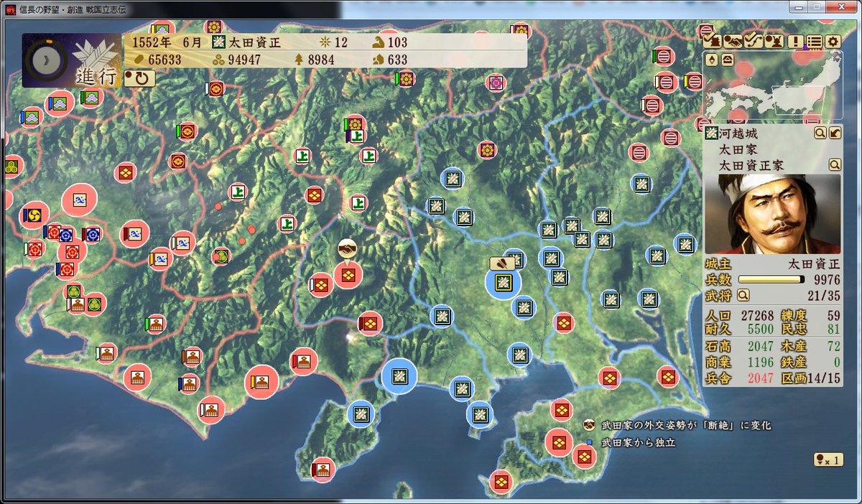Image resolution: width=862 pixels, height=504 pixels.
Task: Toggle the castle display filter with checkmark
Action: (711, 42)
